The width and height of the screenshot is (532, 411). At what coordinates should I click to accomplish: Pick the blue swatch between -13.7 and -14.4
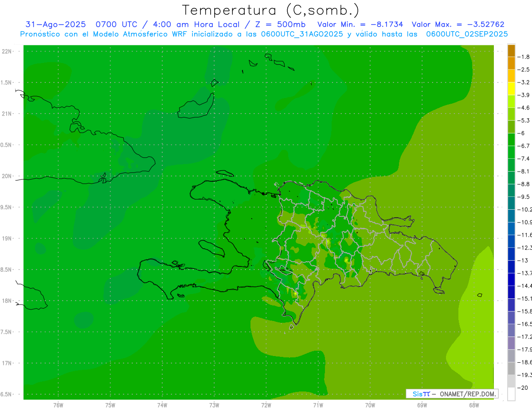tap(511, 279)
